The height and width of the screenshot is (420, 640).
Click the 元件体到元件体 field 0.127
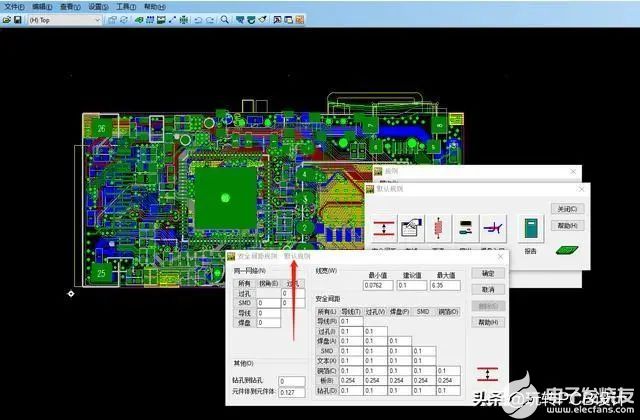291,392
